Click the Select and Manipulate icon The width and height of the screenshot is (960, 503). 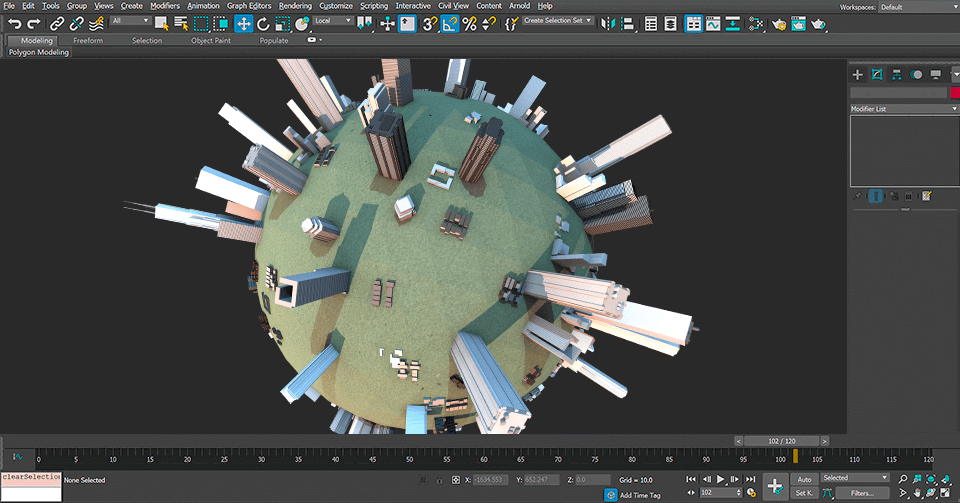388,24
